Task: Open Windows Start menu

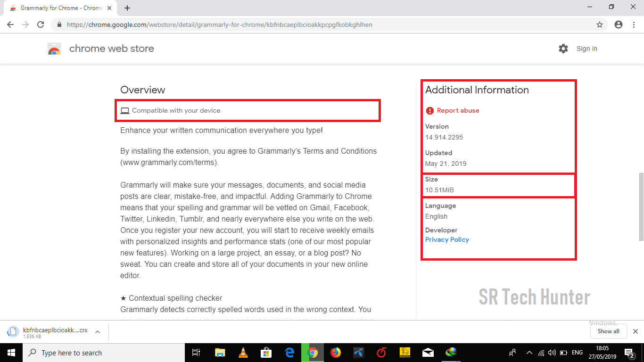Action: tap(11, 353)
